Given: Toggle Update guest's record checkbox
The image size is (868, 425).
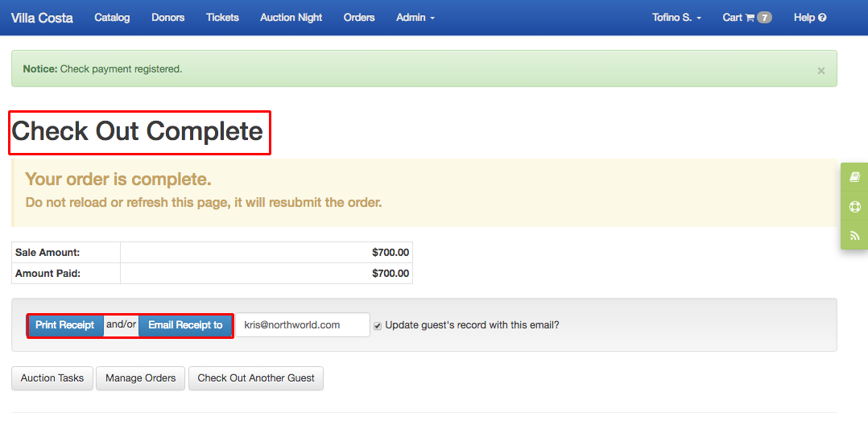Looking at the screenshot, I should click(378, 325).
